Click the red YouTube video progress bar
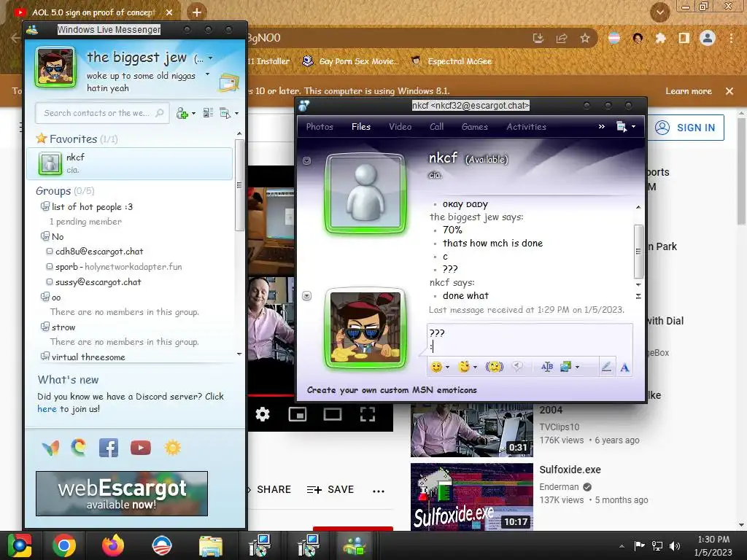Image resolution: width=747 pixels, height=560 pixels. coord(271,395)
